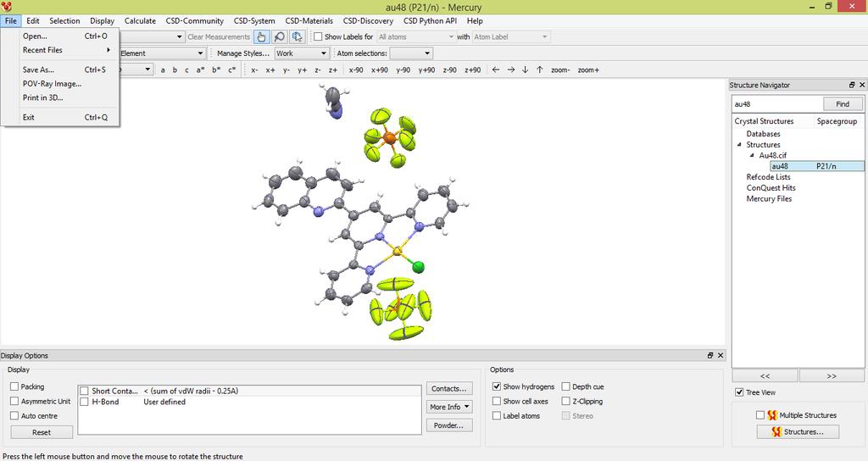
Task: View along the a axis
Action: (163, 69)
